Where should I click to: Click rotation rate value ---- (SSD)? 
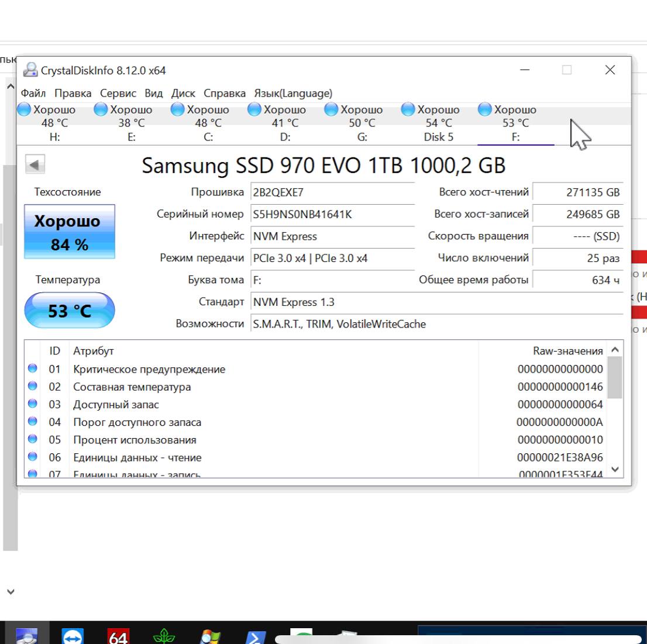point(578,236)
